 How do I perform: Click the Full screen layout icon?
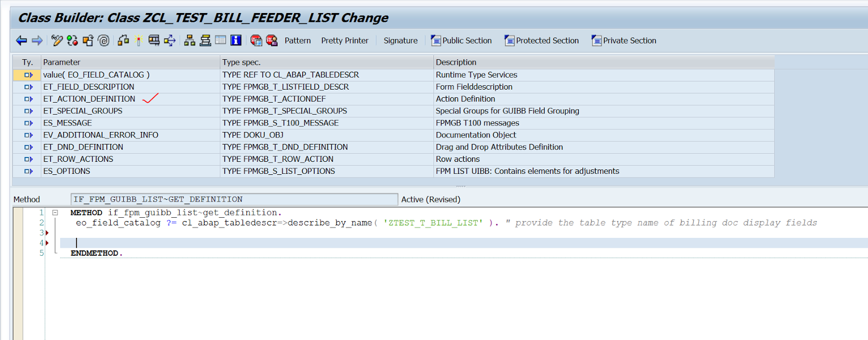pyautogui.click(x=220, y=40)
